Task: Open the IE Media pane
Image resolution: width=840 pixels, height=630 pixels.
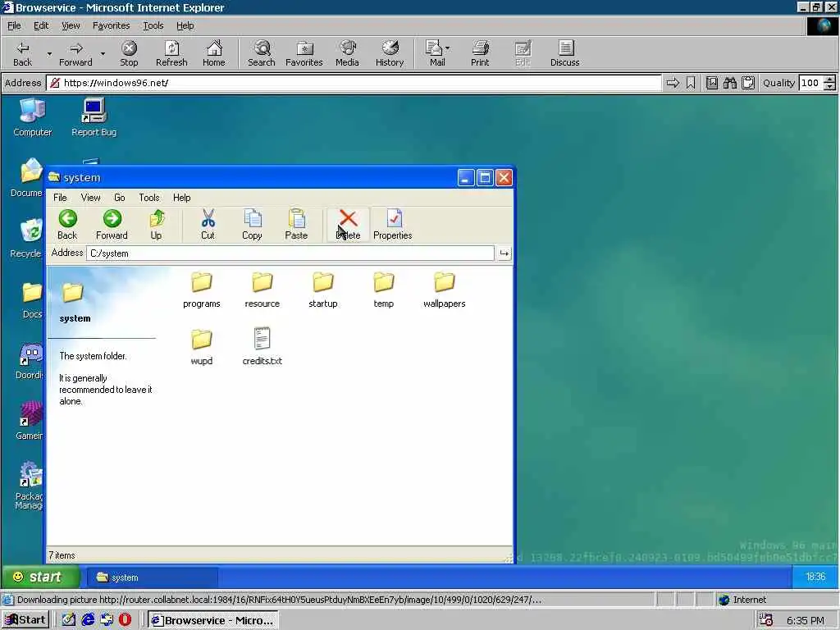Action: [347, 53]
